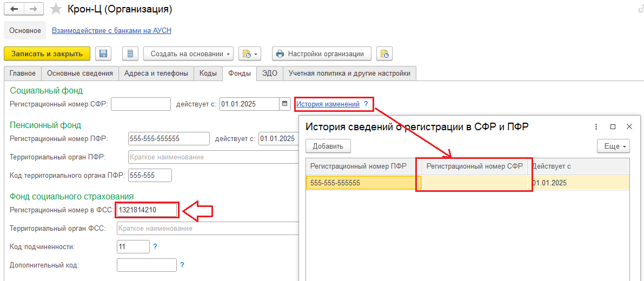Click the forward navigation arrow
644x281 pixels.
(x=35, y=9)
